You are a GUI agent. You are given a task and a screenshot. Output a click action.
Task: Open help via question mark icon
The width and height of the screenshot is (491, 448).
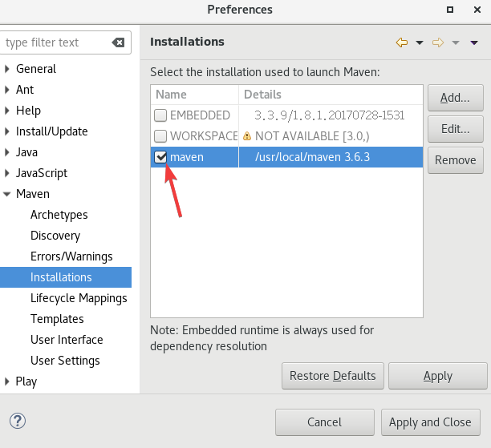(18, 421)
